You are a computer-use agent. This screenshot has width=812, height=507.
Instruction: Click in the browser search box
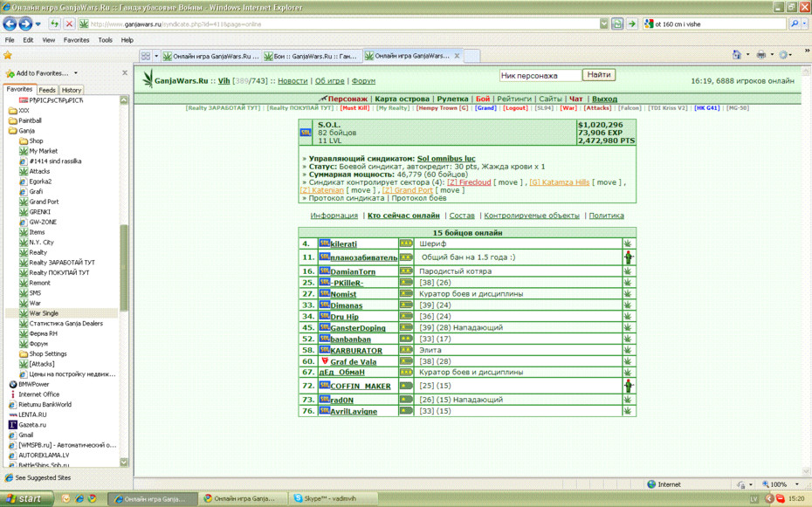(714, 24)
